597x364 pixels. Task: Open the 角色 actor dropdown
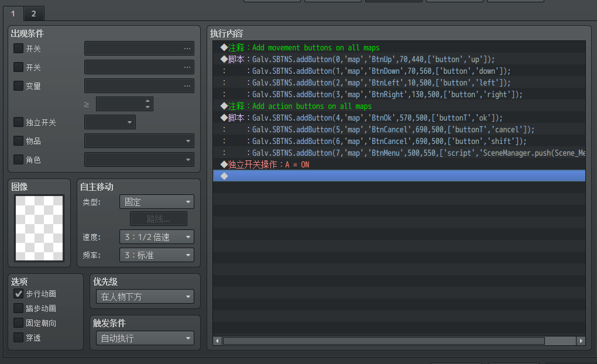click(x=139, y=160)
